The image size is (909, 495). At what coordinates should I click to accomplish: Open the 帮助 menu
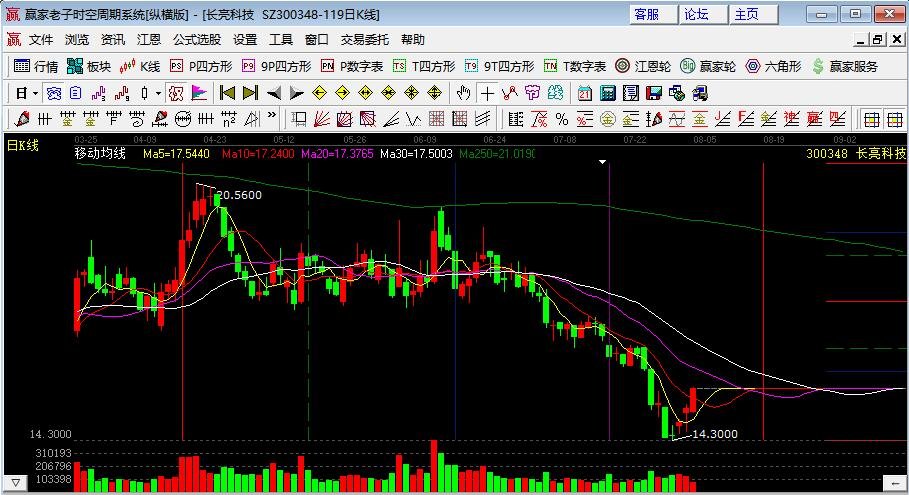click(413, 39)
